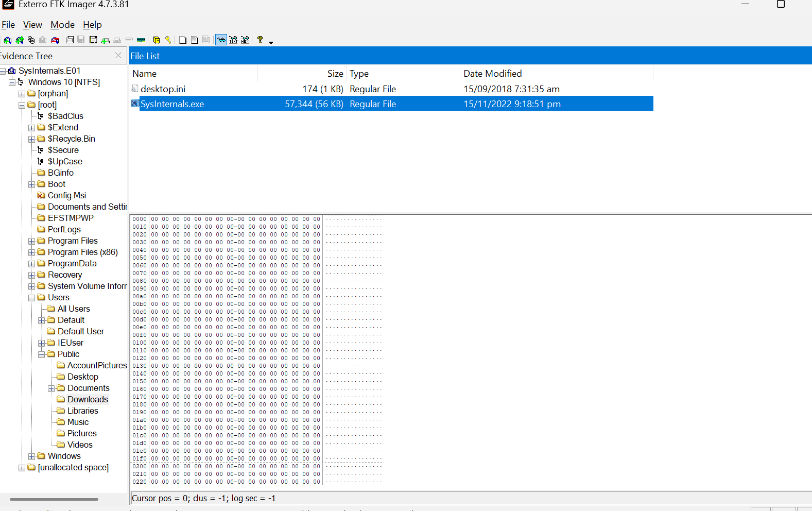Viewport: 812px width, 511px height.
Task: Expand the Program Files (x86) folder
Action: (32, 252)
